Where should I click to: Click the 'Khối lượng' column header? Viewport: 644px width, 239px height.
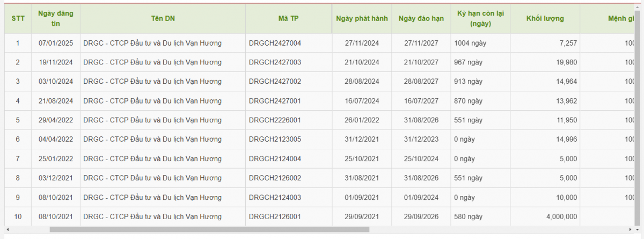(545, 19)
